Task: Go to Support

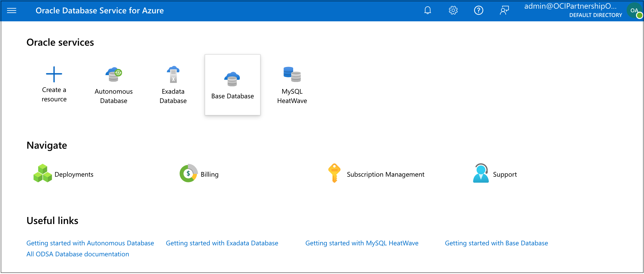Action: coord(505,174)
